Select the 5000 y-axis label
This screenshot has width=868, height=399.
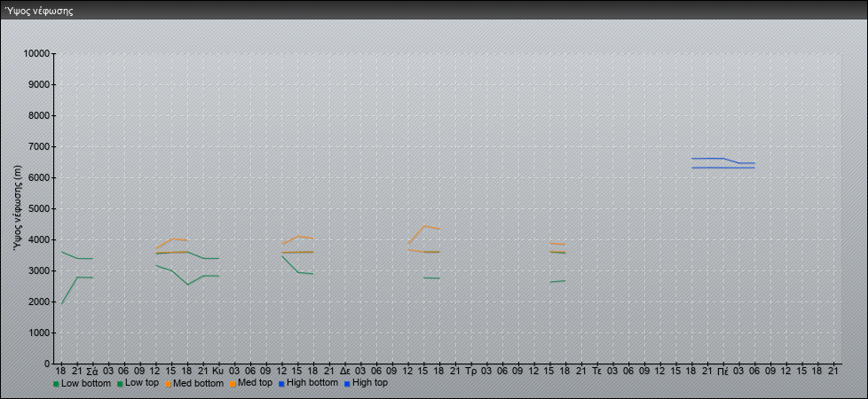click(39, 208)
